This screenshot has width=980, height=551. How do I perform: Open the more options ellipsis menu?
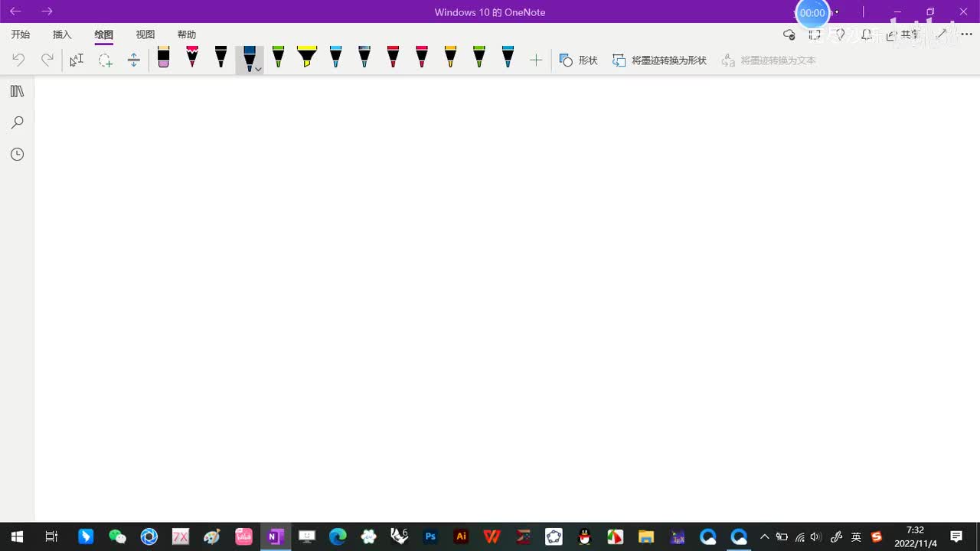click(x=966, y=34)
